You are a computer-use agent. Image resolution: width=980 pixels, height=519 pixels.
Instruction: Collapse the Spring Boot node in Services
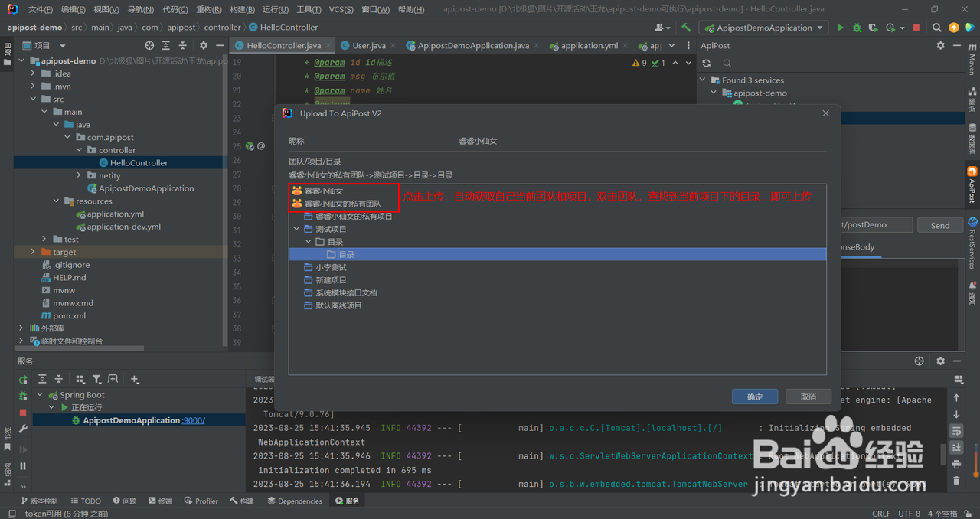[41, 395]
